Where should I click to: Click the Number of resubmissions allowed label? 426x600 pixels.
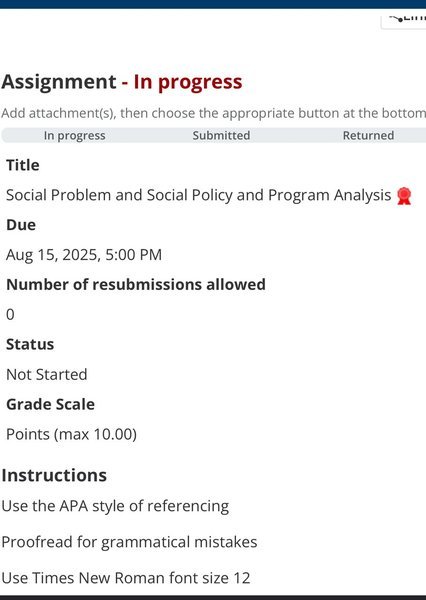pos(136,285)
